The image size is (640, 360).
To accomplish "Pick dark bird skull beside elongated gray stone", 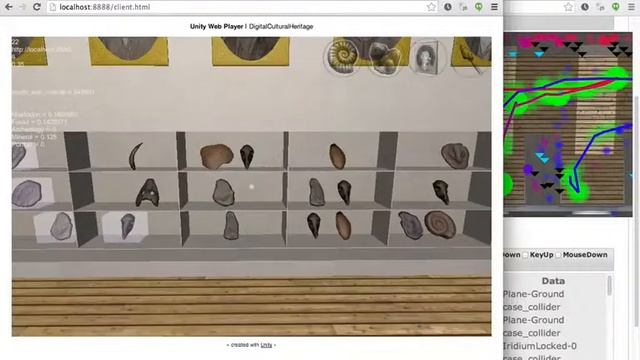I will [344, 192].
